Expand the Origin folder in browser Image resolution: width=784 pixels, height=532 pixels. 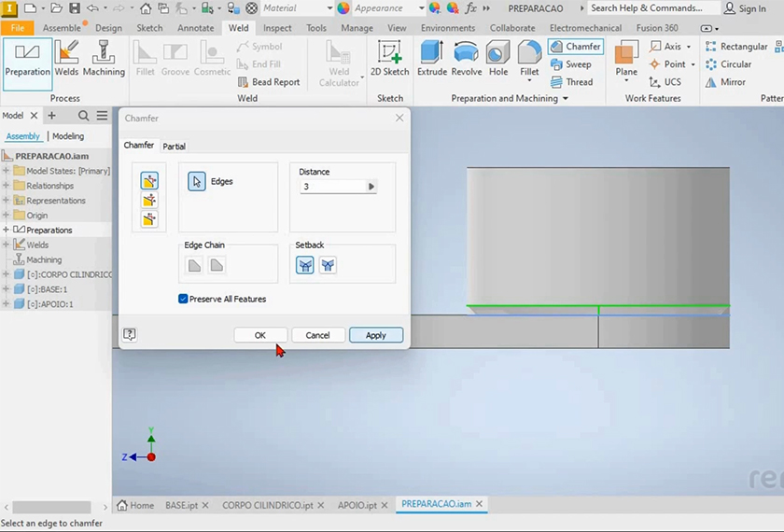[7, 215]
